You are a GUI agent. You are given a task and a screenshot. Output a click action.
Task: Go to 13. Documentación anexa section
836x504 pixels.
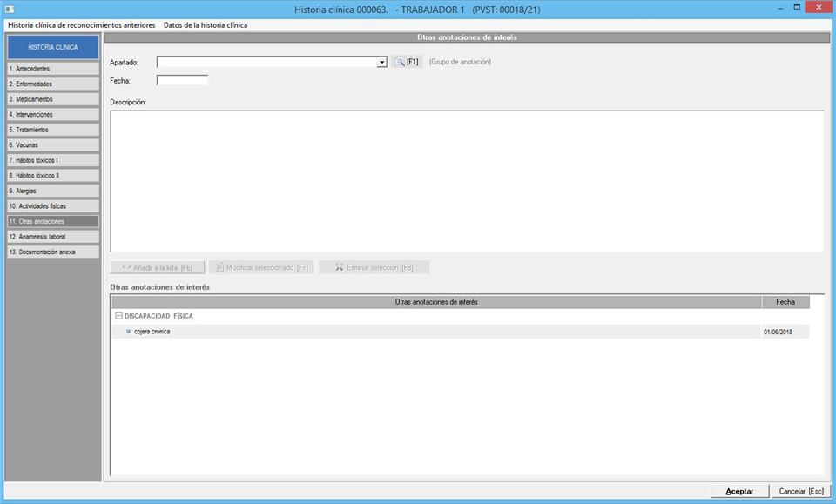(53, 252)
